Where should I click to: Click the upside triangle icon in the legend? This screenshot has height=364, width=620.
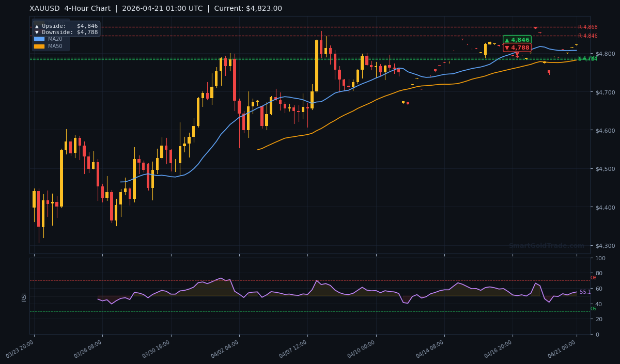(x=37, y=26)
